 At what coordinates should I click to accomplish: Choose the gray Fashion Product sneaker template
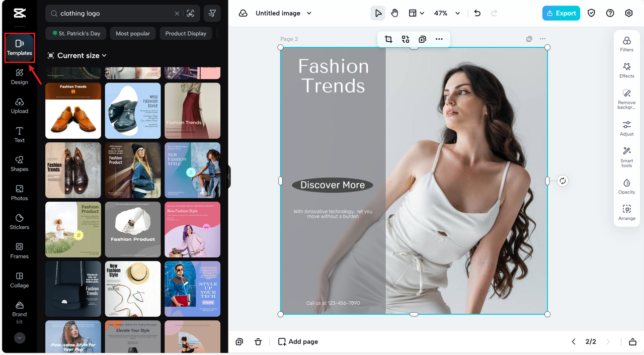133,230
